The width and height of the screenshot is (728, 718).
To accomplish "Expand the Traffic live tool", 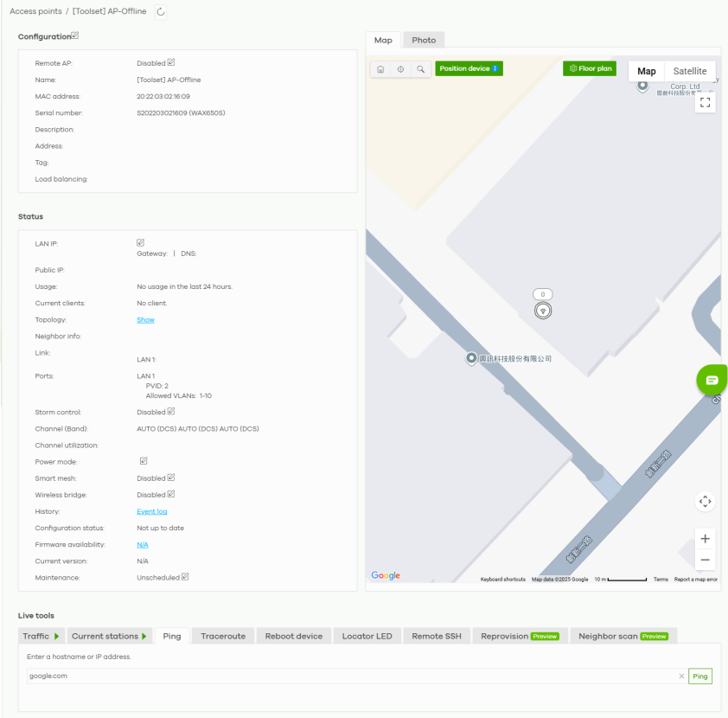I will click(x=42, y=636).
